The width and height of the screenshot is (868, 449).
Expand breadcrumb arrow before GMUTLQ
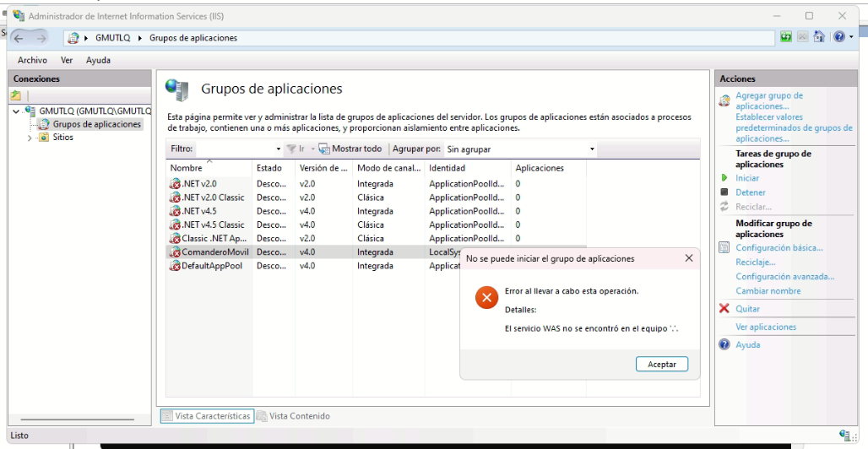(x=86, y=38)
